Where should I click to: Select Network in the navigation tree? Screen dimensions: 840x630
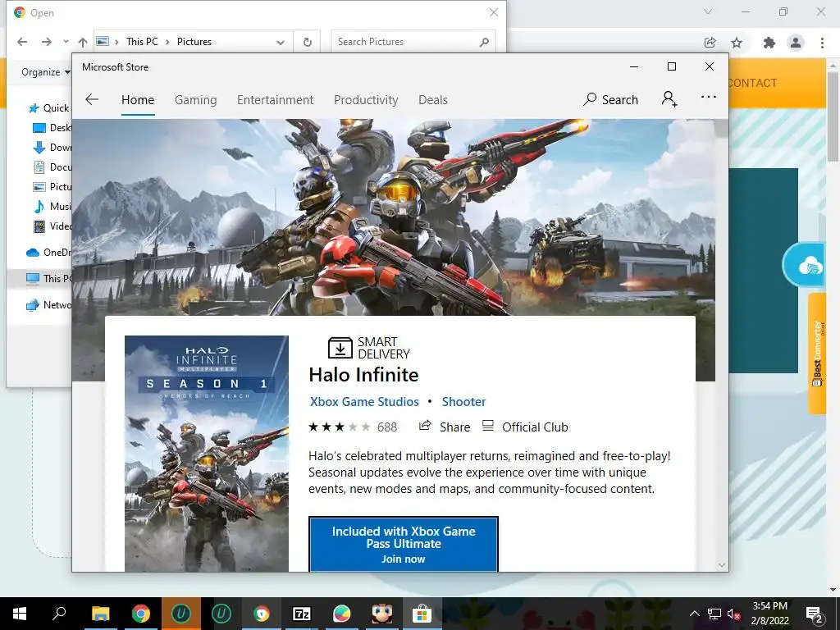[48, 305]
